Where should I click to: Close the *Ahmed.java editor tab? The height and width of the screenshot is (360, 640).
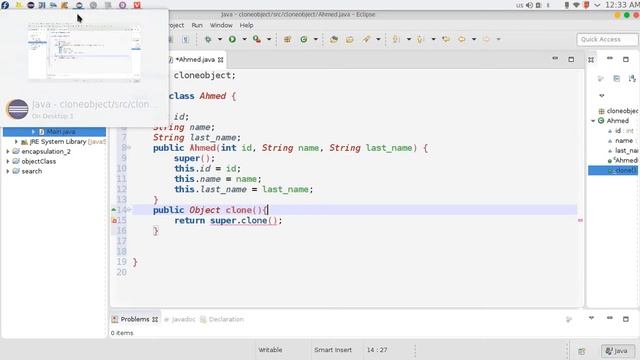(x=221, y=60)
